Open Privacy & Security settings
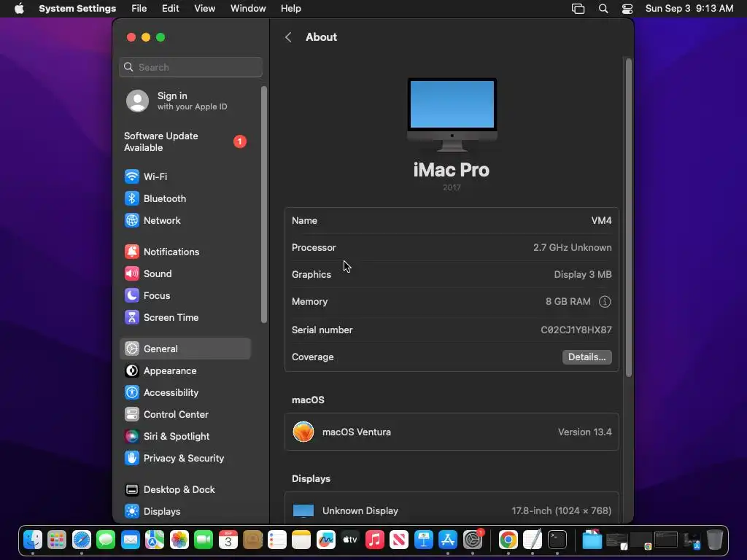This screenshot has height=560, width=747. click(x=185, y=459)
